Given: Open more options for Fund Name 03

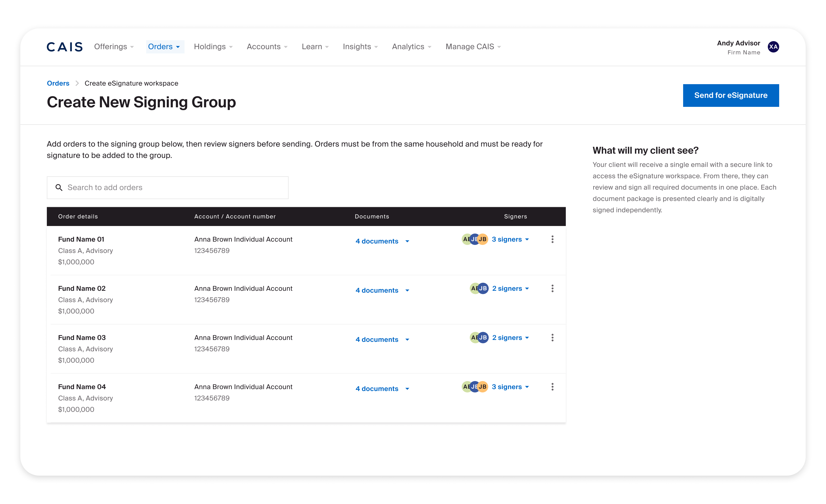Looking at the screenshot, I should click(552, 338).
